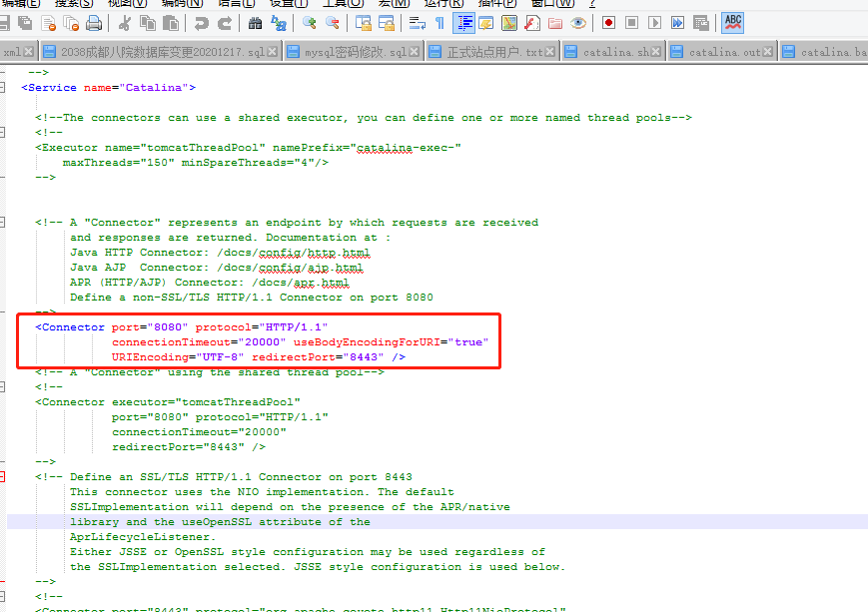Click redirectPort="8443" in the highlighted Connector
Screen dimensions: 868x612
tap(318, 356)
